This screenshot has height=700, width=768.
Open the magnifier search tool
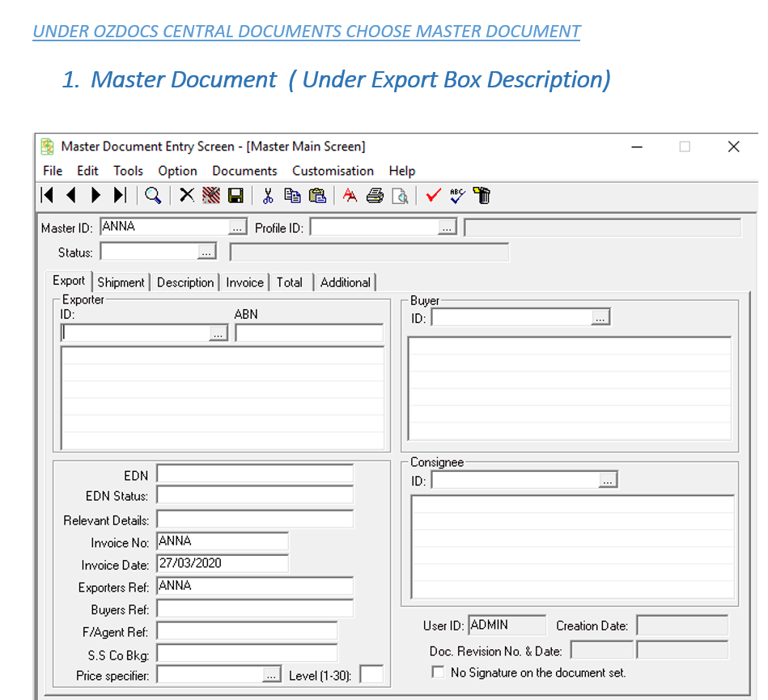(153, 196)
